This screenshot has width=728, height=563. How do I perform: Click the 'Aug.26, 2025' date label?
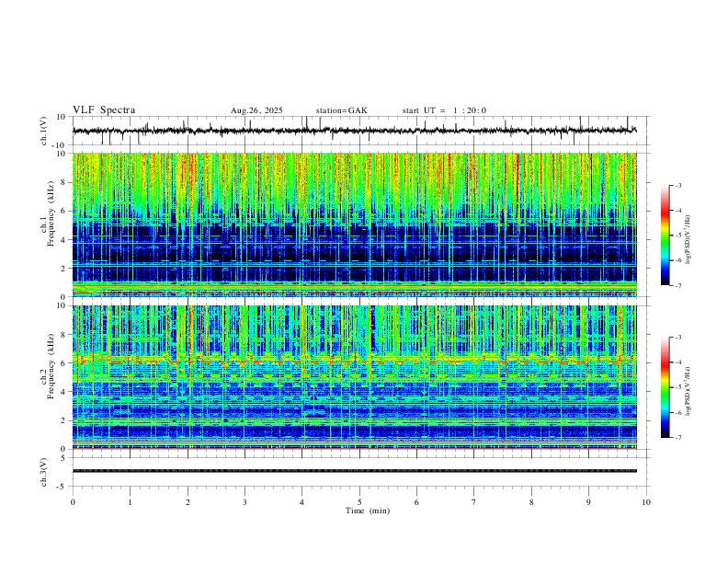pos(256,110)
